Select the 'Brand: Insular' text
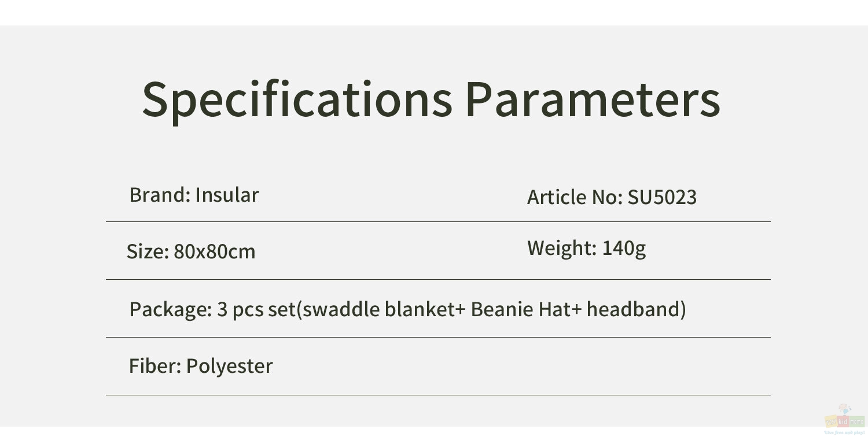The height and width of the screenshot is (437, 868). pyautogui.click(x=194, y=195)
